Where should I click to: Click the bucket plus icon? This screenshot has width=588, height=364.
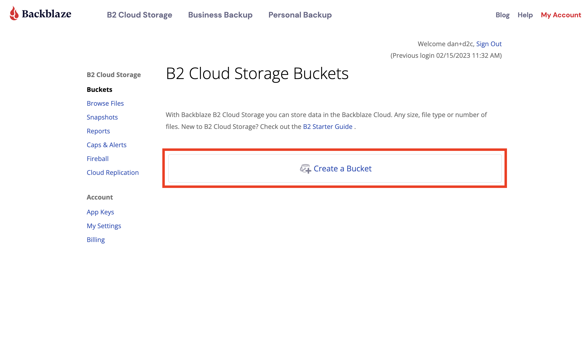[306, 169]
